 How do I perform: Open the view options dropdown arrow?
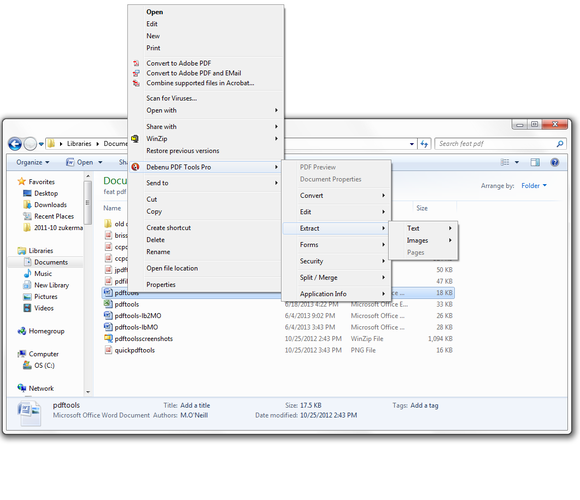[517, 162]
